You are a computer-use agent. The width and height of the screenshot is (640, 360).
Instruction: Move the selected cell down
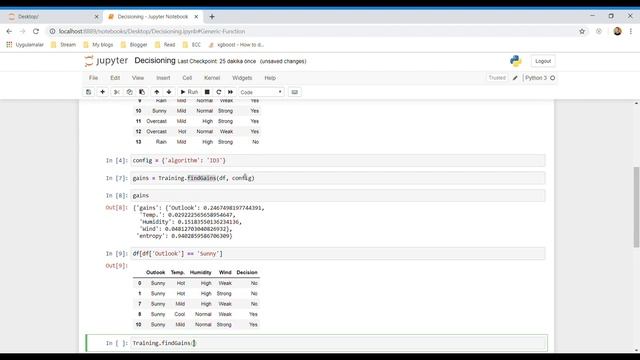169,92
